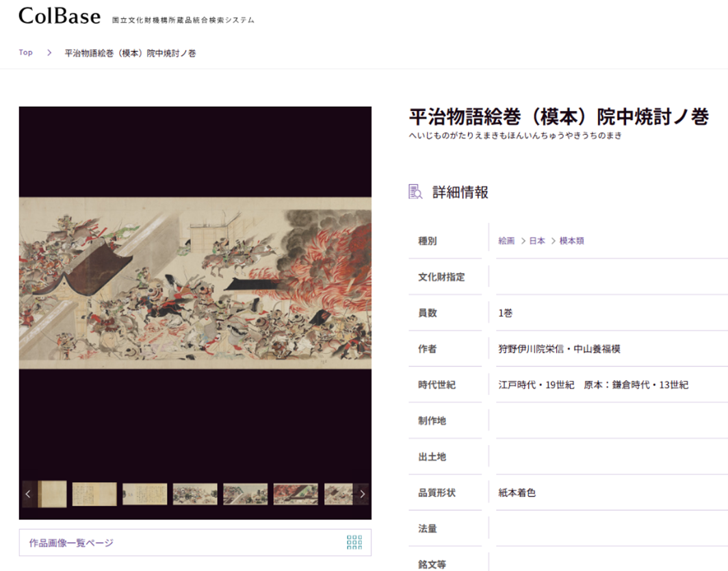Navigate to Top via the breadcrumb
This screenshot has width=728, height=571.
[25, 51]
